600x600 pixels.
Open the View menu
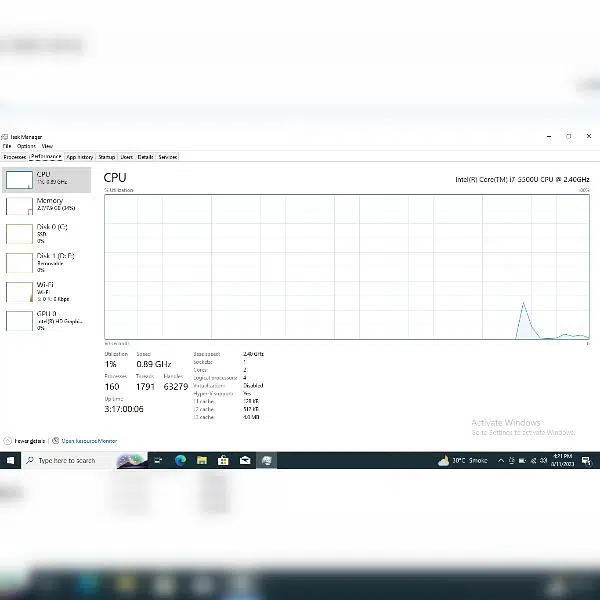click(47, 146)
